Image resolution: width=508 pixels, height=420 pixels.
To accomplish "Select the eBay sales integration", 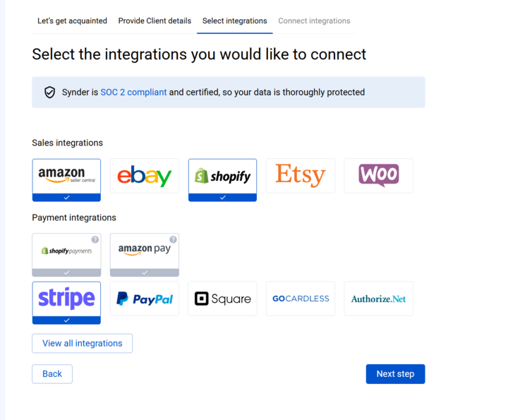I will (145, 176).
